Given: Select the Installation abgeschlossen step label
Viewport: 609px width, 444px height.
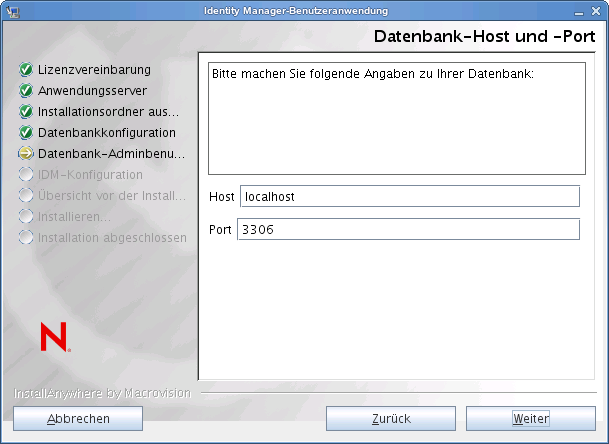Looking at the screenshot, I should pos(112,237).
